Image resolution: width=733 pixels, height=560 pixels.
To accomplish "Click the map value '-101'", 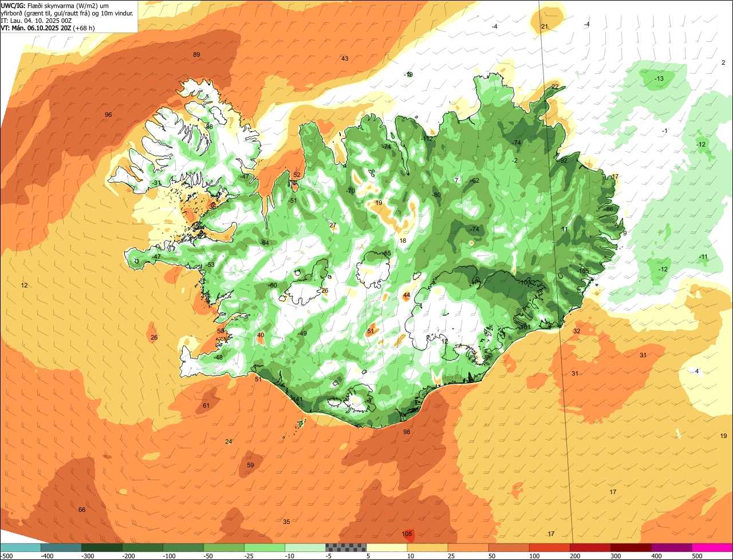I will point(526,327).
